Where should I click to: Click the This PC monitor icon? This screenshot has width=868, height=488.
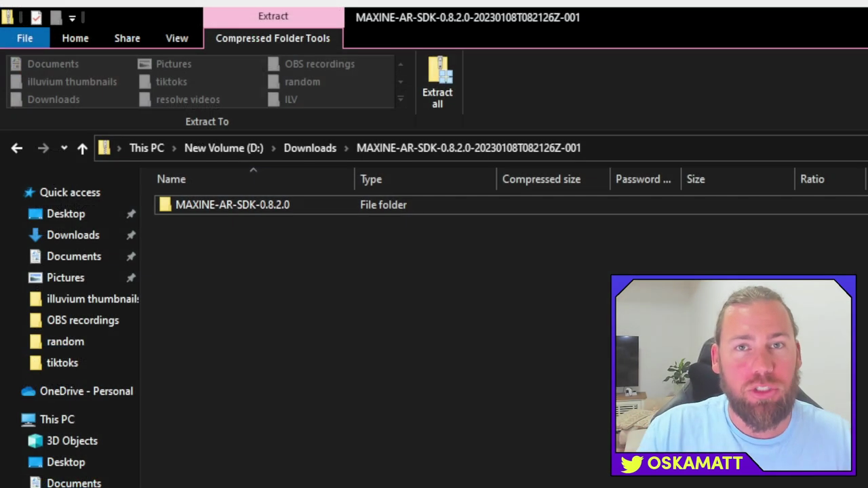(x=28, y=420)
